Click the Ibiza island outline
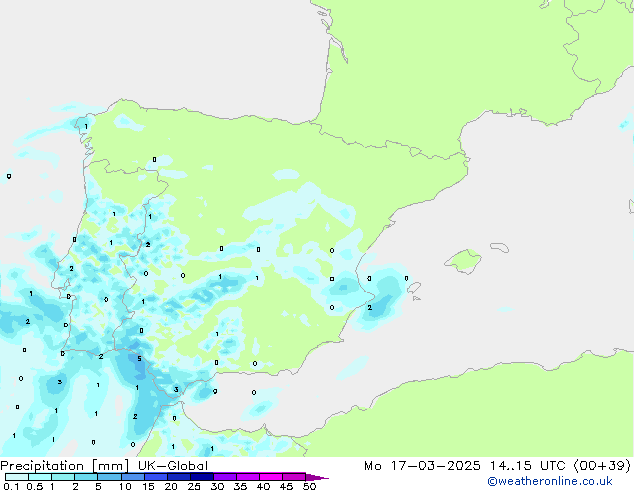 point(413,288)
